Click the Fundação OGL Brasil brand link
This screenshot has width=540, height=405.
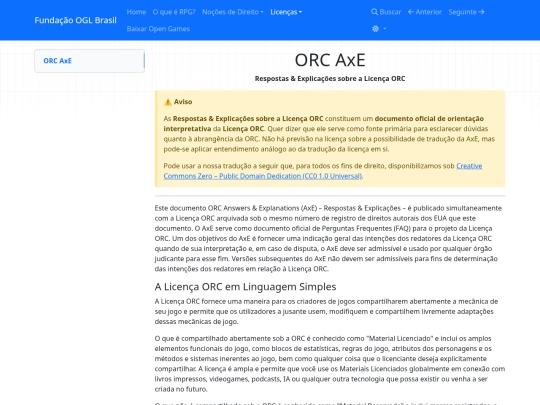pos(75,20)
